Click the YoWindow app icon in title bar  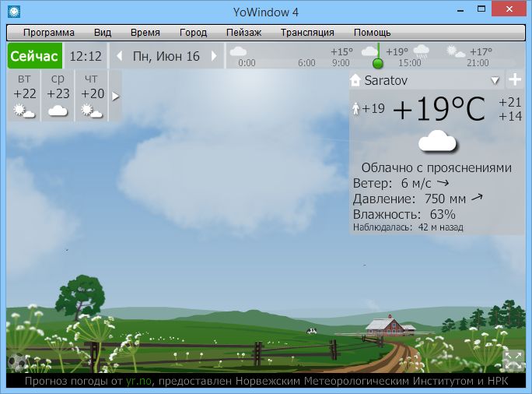coord(14,12)
